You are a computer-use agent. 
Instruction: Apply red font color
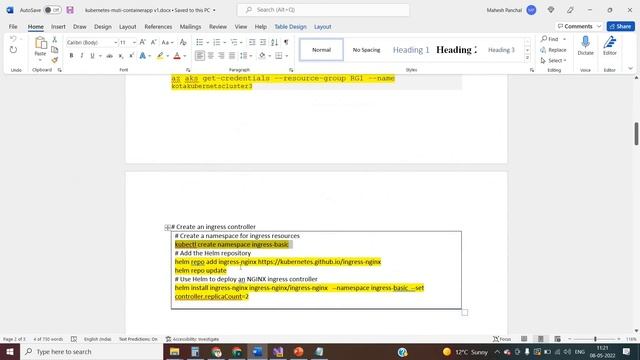(x=177, y=56)
